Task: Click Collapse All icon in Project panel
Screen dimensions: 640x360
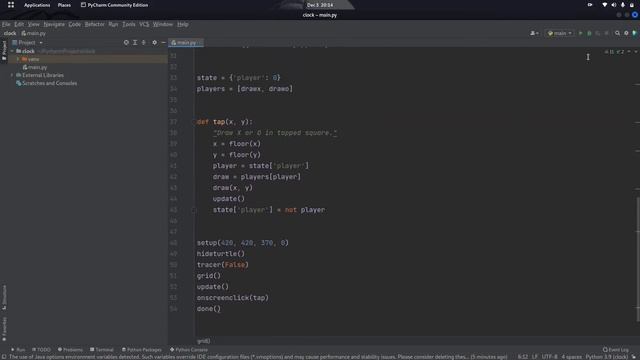Action: pyautogui.click(x=144, y=42)
